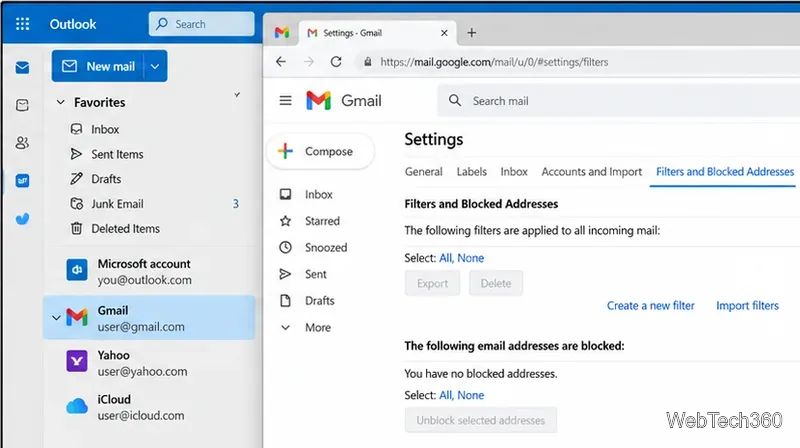
Task: Click the None link under the filters Select
Action: [470, 258]
